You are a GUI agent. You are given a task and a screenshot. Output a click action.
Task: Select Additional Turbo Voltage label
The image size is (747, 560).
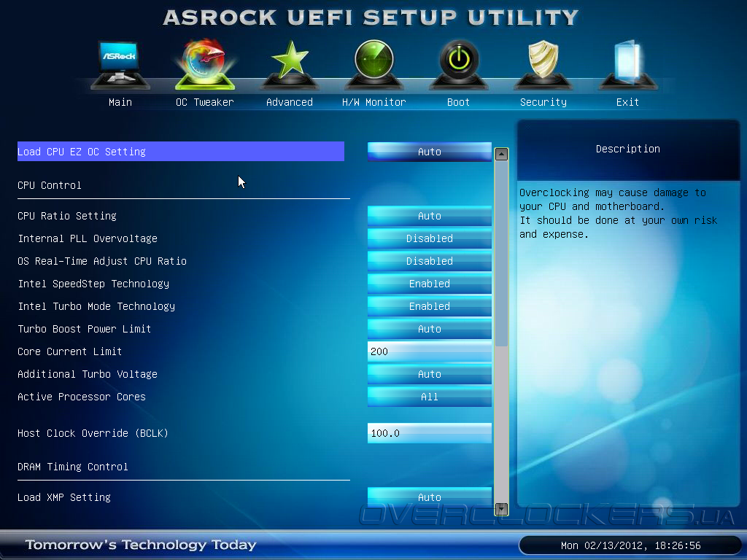coord(88,374)
